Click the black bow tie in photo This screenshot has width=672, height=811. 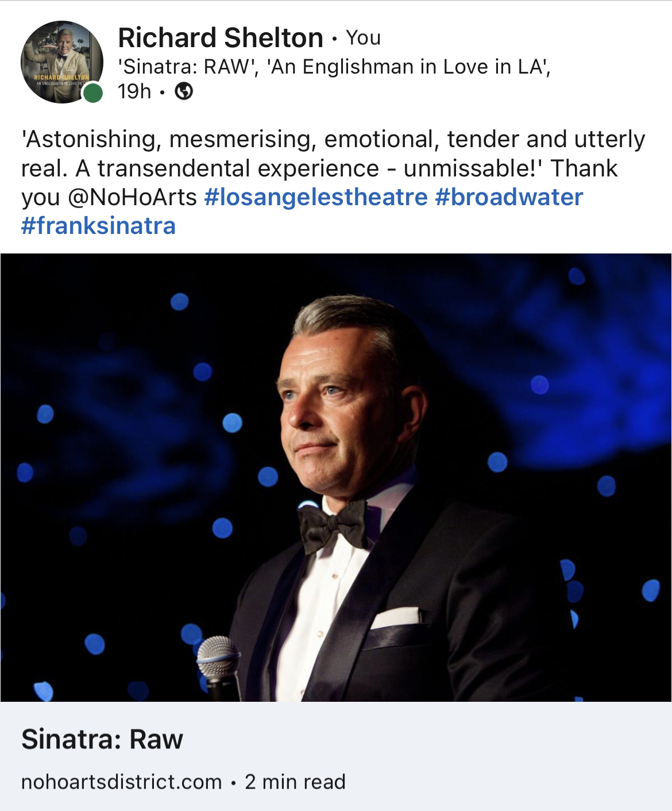333,524
